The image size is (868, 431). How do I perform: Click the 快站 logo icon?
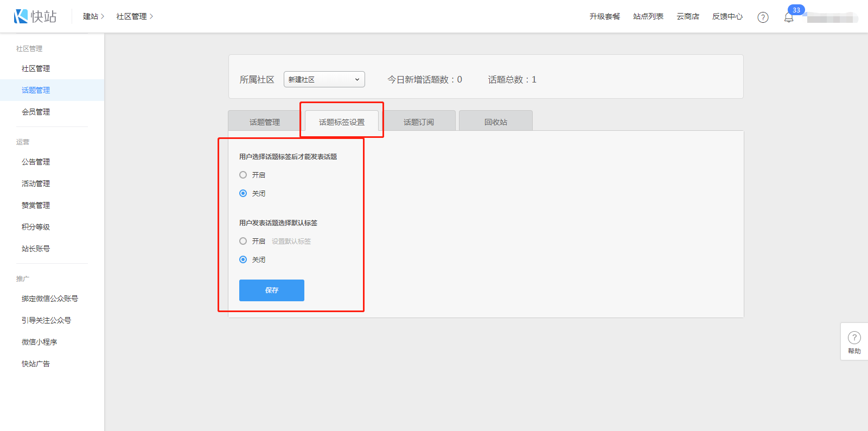pos(21,16)
